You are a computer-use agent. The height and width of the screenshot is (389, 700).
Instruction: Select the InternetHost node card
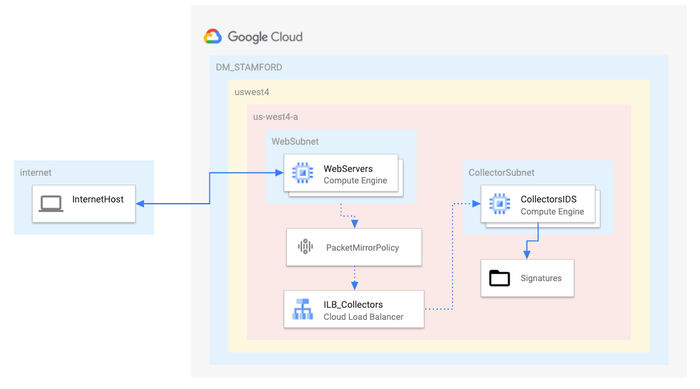coord(83,204)
